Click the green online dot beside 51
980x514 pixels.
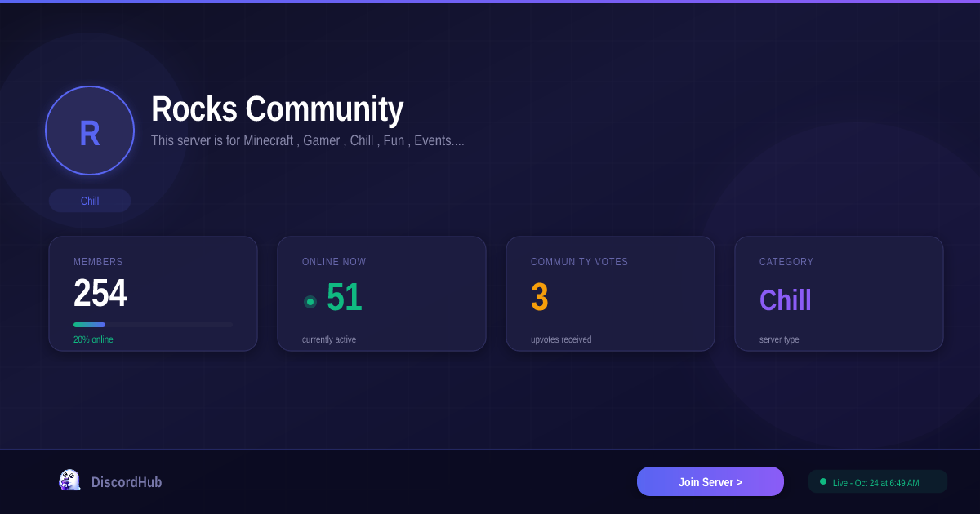pyautogui.click(x=310, y=302)
